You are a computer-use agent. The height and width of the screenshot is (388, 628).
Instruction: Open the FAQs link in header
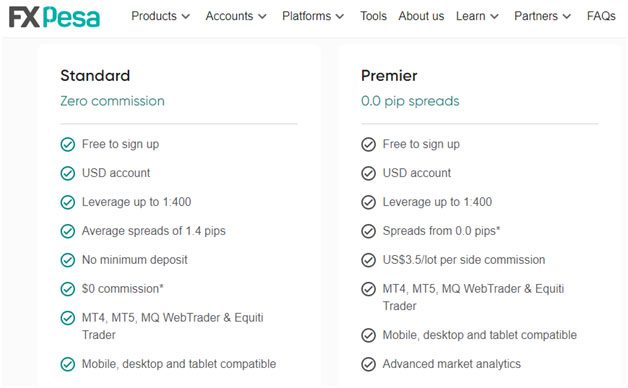pyautogui.click(x=601, y=16)
